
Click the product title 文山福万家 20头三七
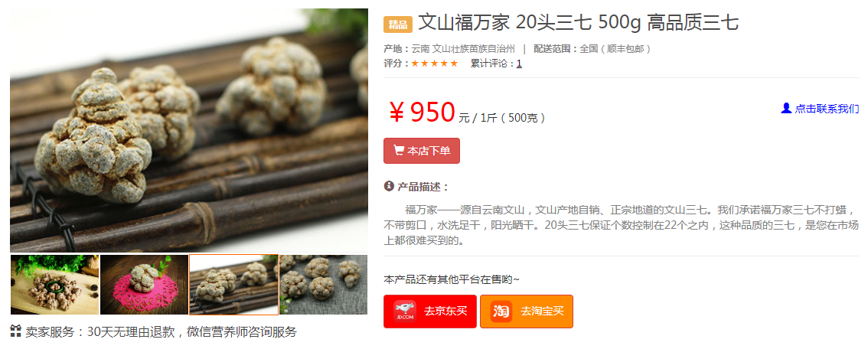coord(578,23)
